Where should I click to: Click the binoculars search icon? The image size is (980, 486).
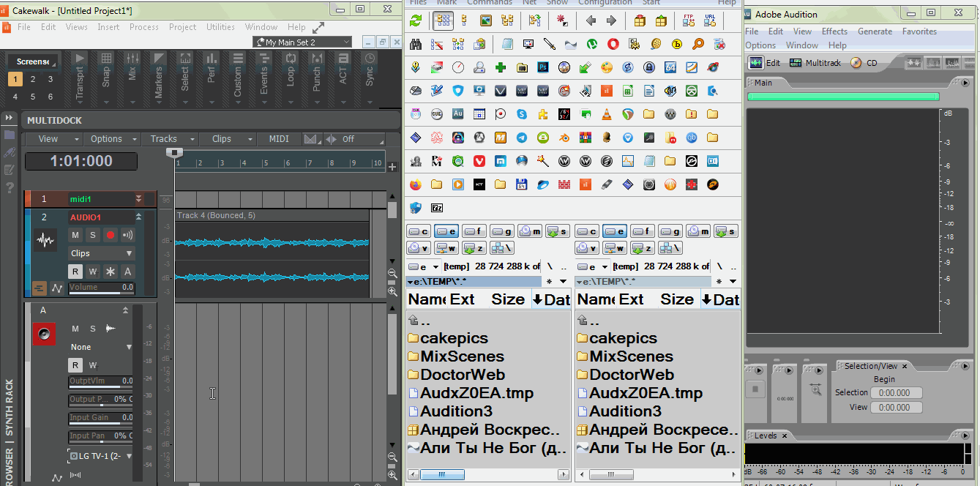416,44
